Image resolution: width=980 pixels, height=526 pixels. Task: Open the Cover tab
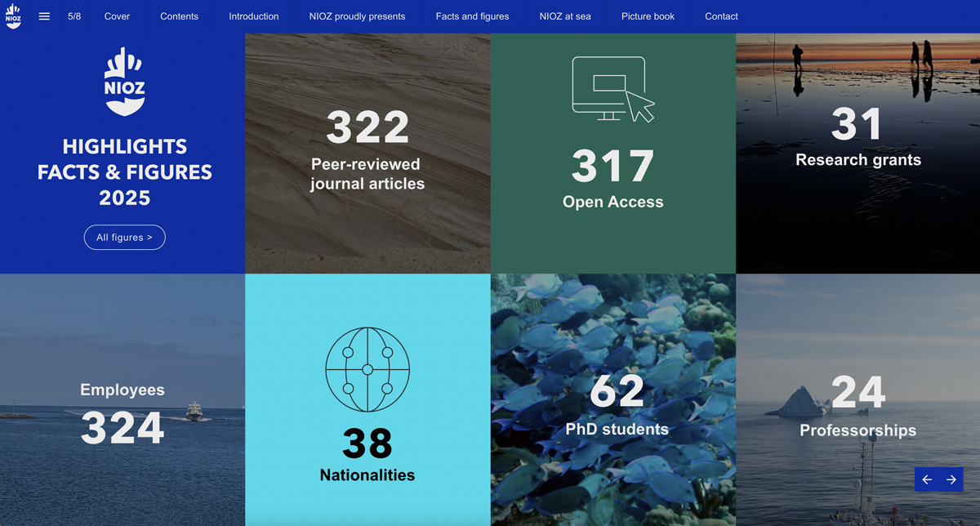pos(117,16)
